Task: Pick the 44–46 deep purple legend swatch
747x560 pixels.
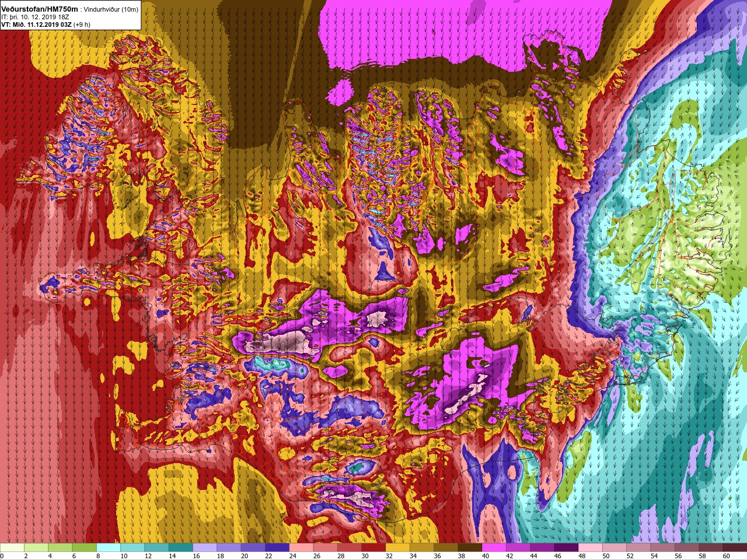Action: click(x=542, y=548)
